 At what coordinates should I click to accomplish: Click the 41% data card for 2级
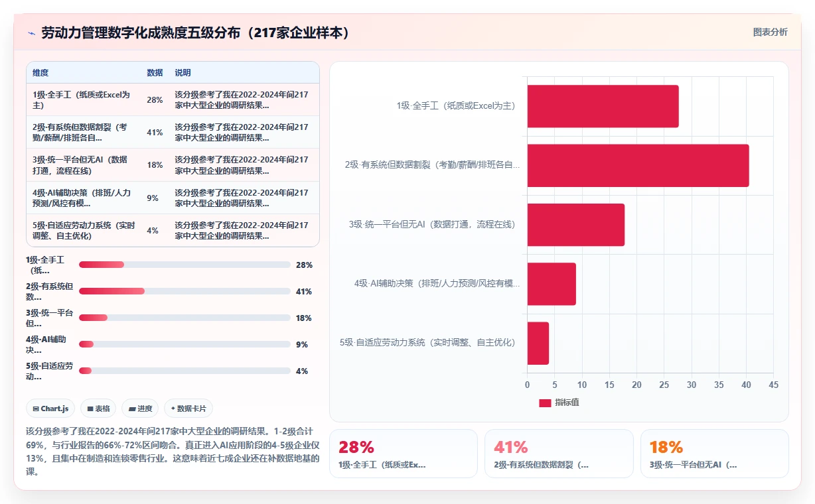point(559,454)
